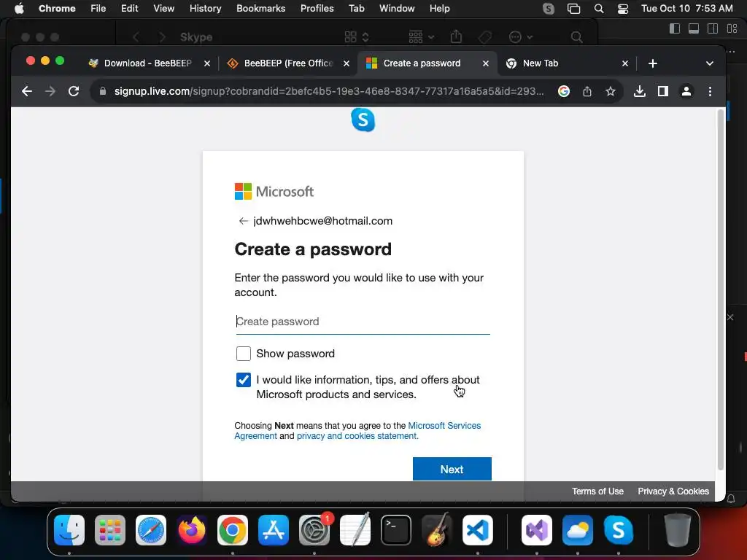Image resolution: width=747 pixels, height=560 pixels.
Task: Open Visual Studio Code from the dock
Action: pos(477,530)
